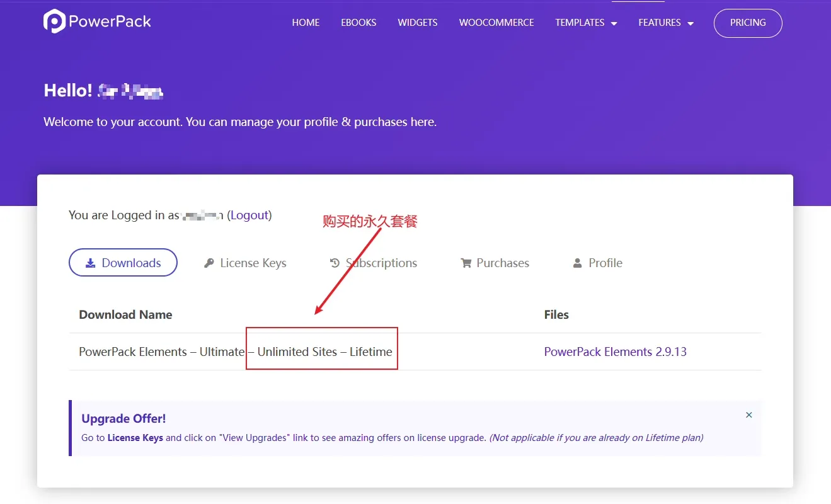Click the PowerPack logo icon
The height and width of the screenshot is (504, 831).
click(x=54, y=21)
